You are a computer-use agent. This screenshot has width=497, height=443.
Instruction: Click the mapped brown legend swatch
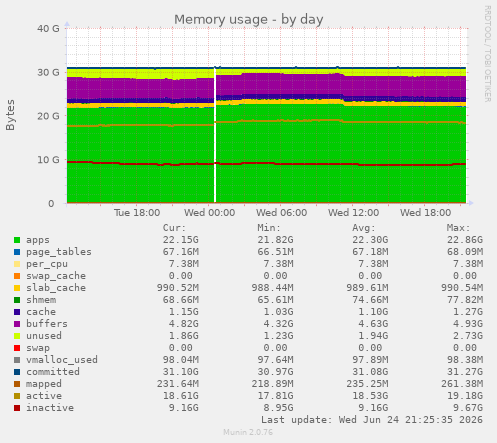point(17,384)
